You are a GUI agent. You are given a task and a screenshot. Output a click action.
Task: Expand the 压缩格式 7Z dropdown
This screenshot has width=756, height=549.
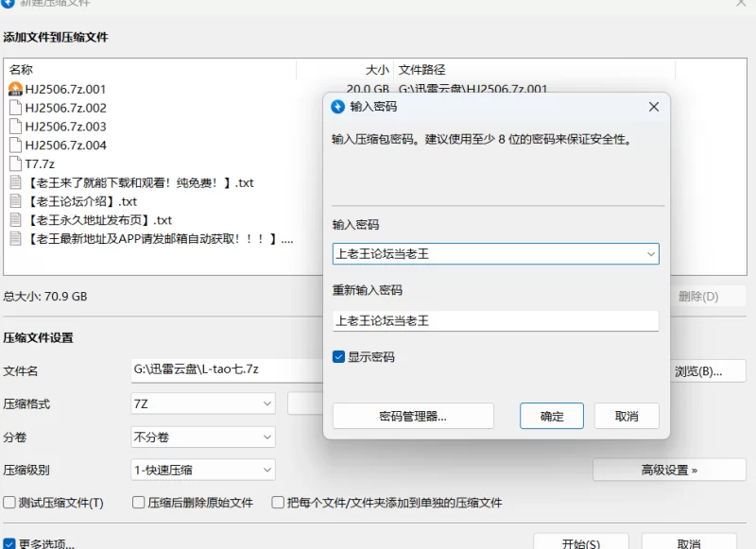point(266,403)
